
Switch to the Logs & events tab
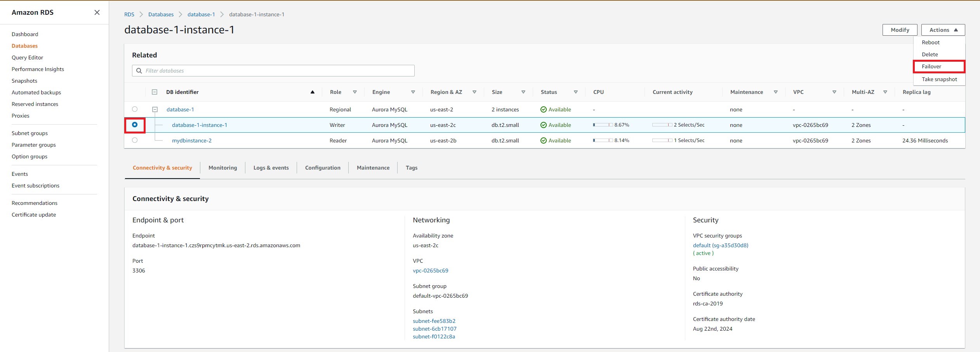pyautogui.click(x=271, y=168)
